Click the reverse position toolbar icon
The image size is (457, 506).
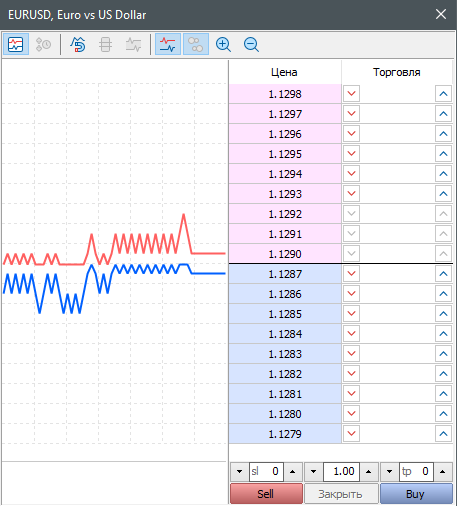78,44
